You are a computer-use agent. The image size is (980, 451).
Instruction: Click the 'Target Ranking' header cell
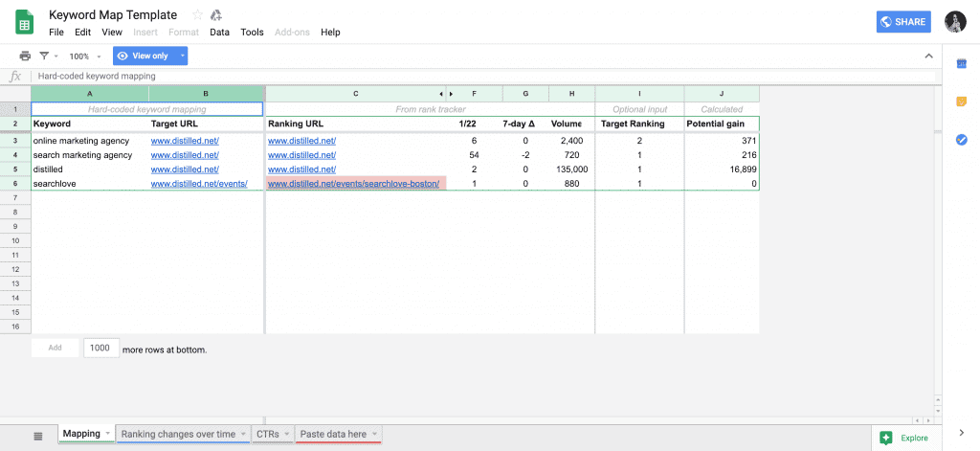coord(639,124)
